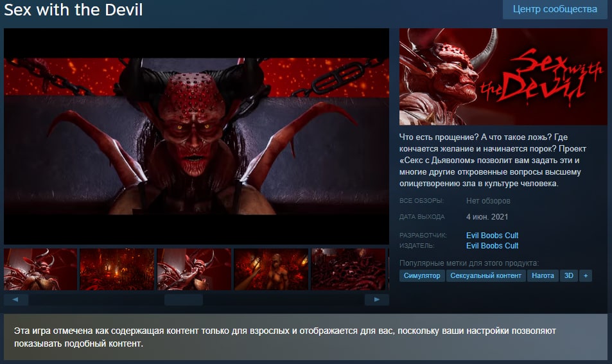Click the adult content notice text
612x364 pixels.
285,337
